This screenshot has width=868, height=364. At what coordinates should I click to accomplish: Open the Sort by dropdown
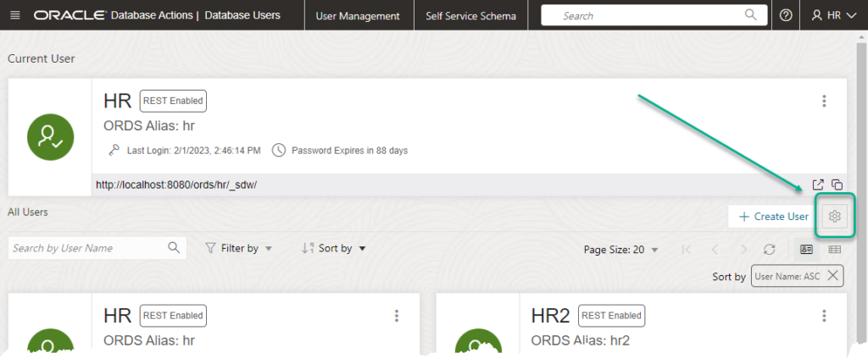pos(334,248)
